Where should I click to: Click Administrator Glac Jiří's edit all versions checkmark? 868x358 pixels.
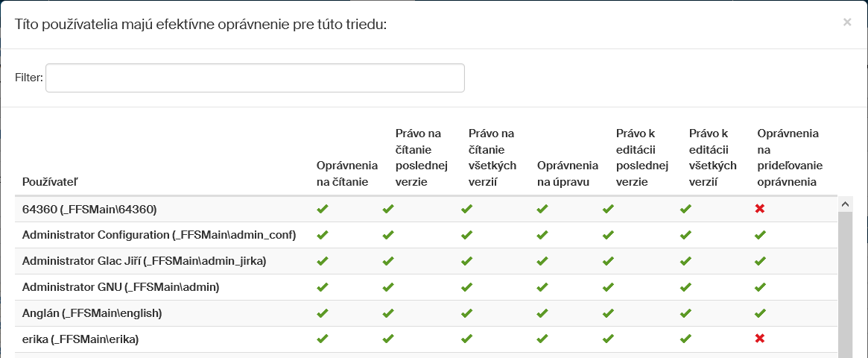pos(685,261)
